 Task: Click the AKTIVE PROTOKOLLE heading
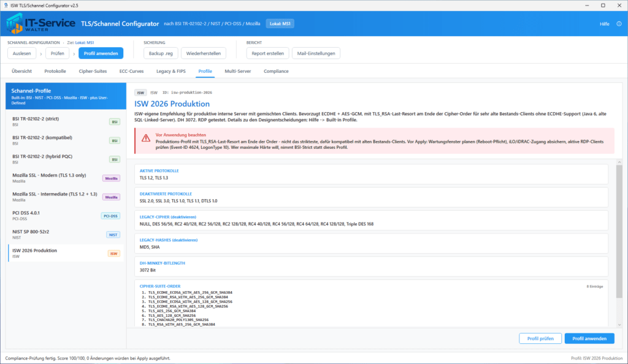(159, 171)
